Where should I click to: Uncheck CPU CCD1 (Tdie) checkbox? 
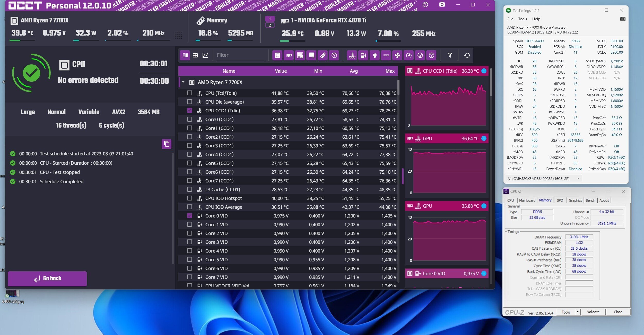click(189, 110)
